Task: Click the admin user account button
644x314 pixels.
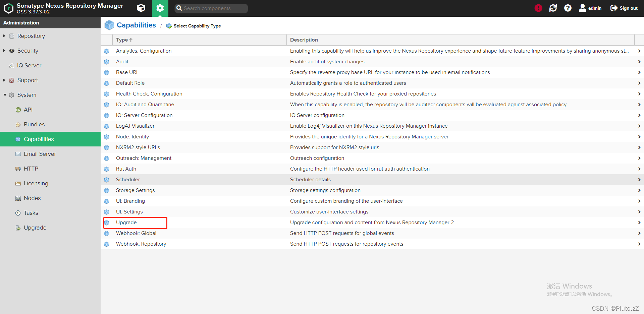Action: tap(590, 8)
